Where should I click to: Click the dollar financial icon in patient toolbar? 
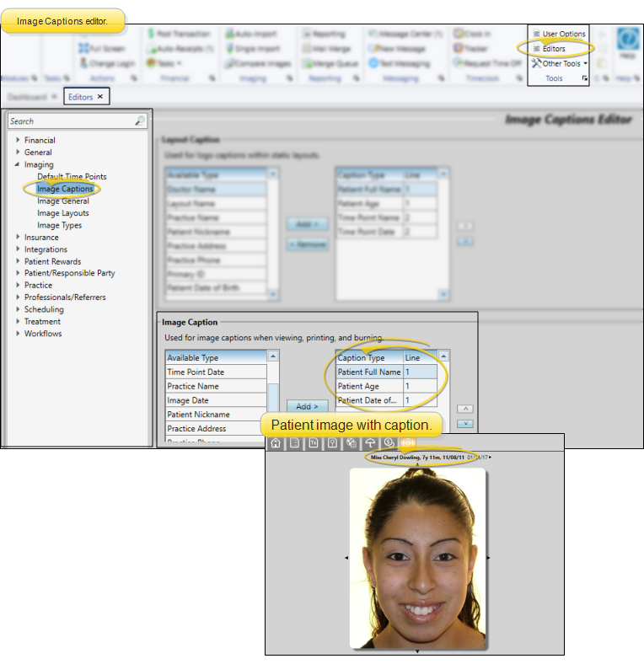click(x=389, y=443)
